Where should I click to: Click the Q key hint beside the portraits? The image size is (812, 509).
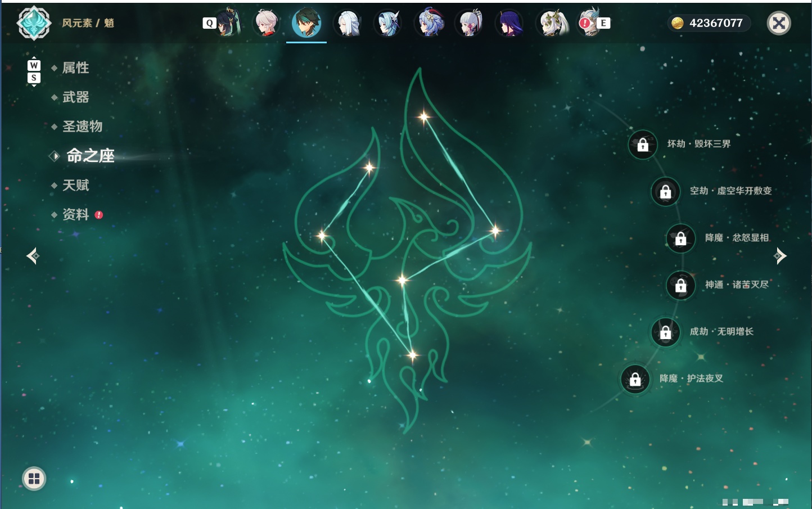click(x=209, y=23)
